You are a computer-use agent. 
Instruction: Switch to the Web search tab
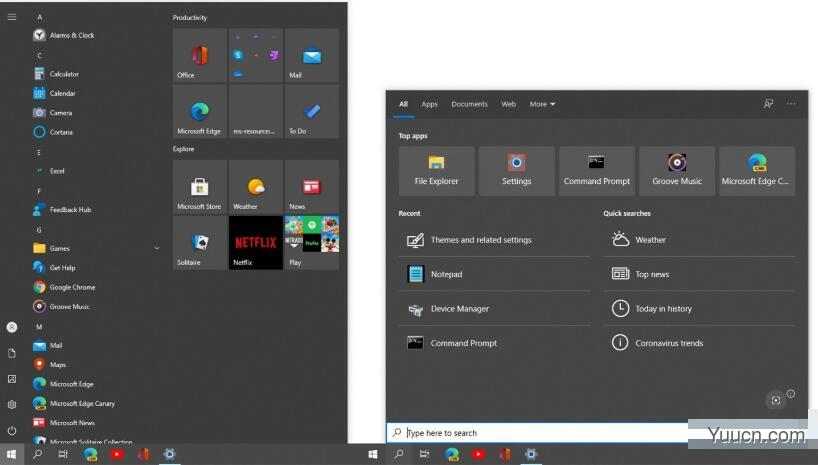click(x=509, y=104)
